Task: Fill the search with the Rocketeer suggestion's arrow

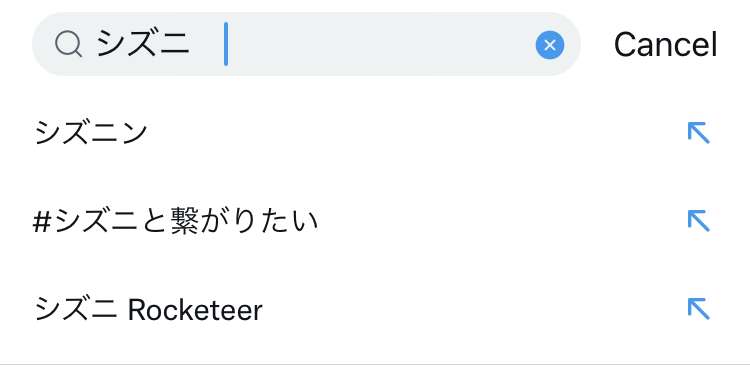Action: [x=698, y=309]
